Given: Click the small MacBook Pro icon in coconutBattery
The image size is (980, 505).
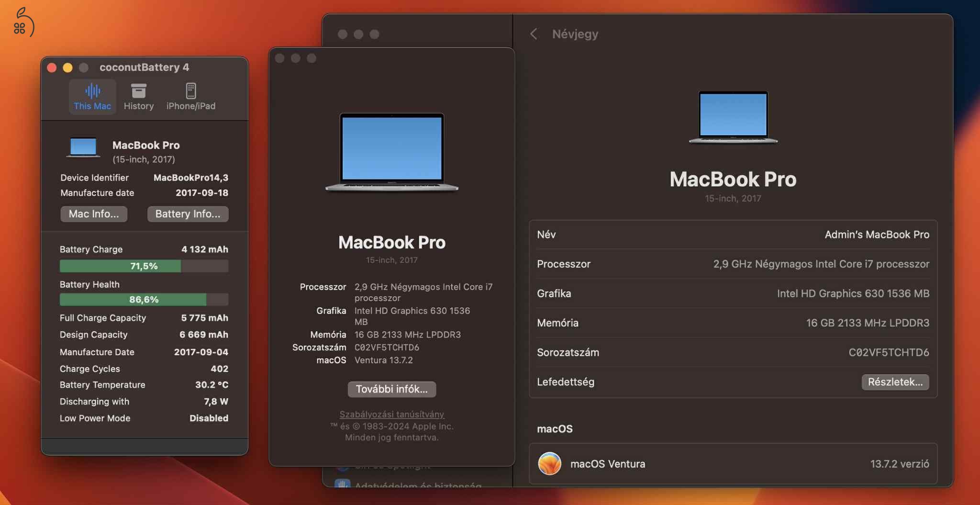Looking at the screenshot, I should tap(83, 147).
